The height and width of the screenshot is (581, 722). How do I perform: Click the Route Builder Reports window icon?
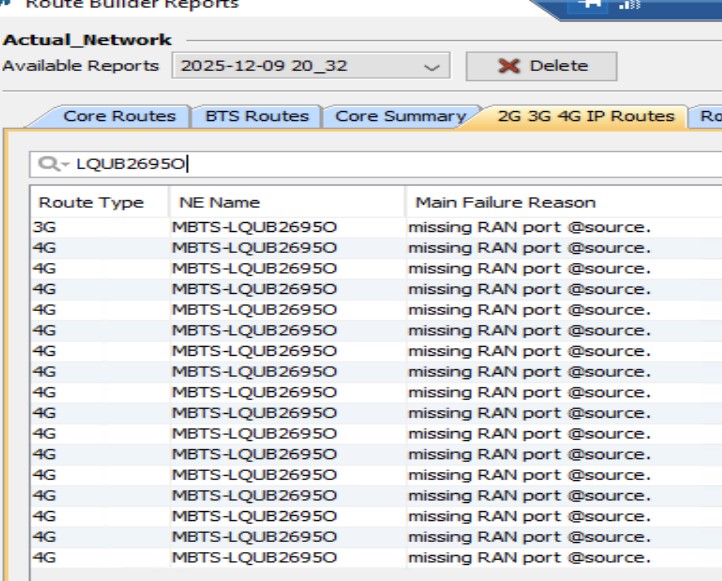tap(6, 3)
